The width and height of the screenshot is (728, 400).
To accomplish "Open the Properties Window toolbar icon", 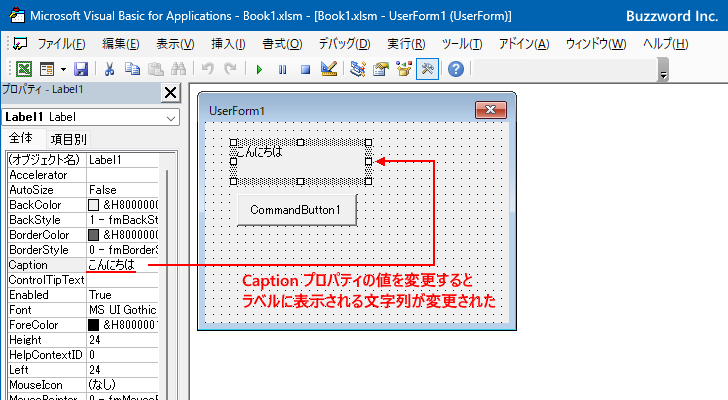I will pyautogui.click(x=381, y=70).
